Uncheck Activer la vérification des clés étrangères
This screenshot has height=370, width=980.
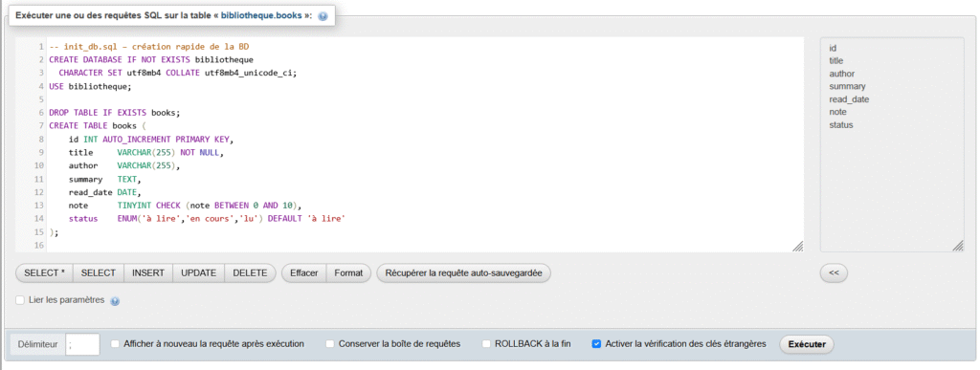(x=596, y=344)
